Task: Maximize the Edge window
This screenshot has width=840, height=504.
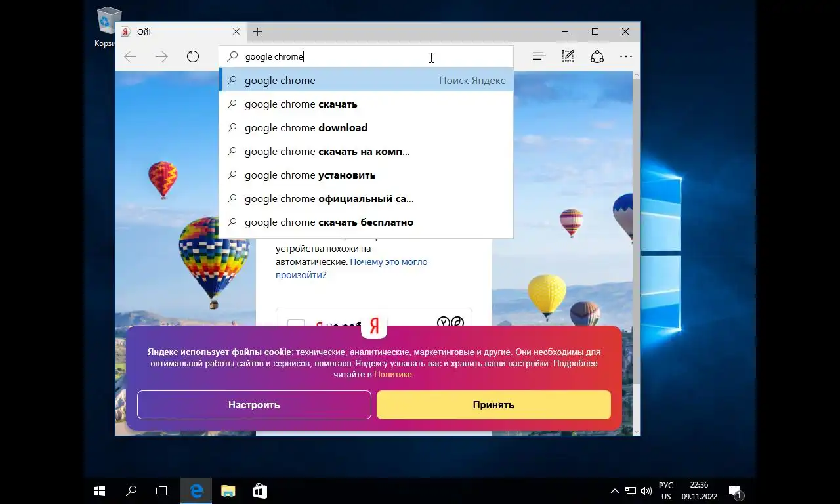Action: pos(595,31)
